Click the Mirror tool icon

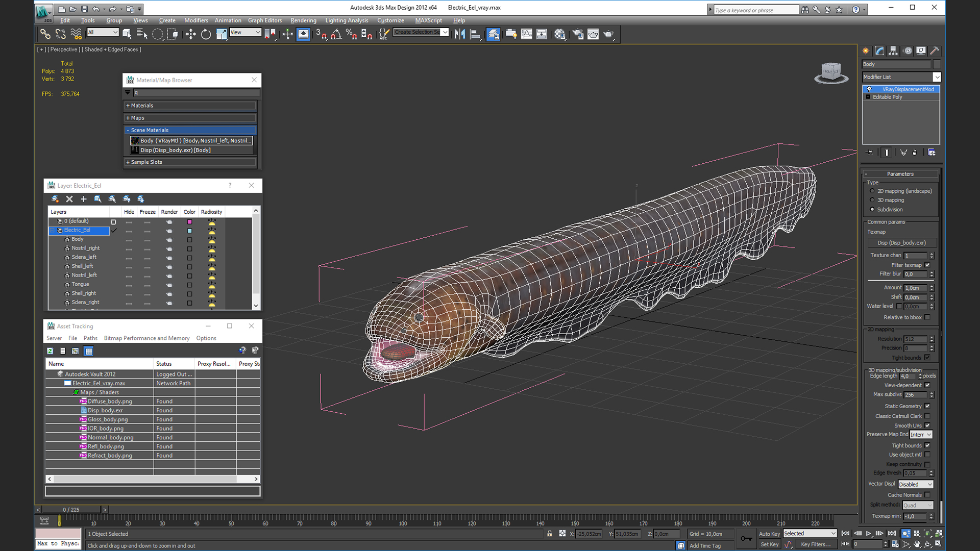click(x=459, y=34)
